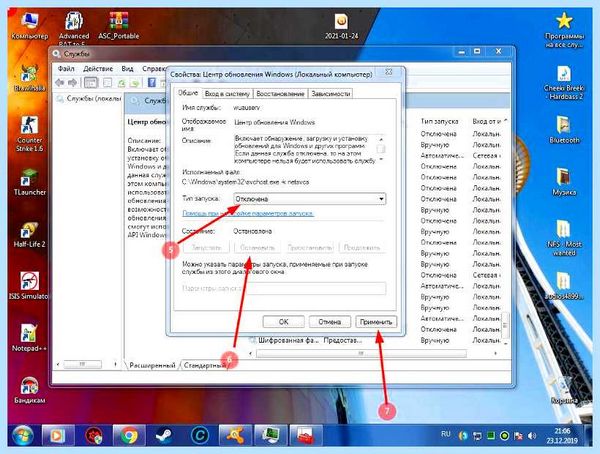
Task: Click the Вход от имени column header
Action: tap(487, 121)
